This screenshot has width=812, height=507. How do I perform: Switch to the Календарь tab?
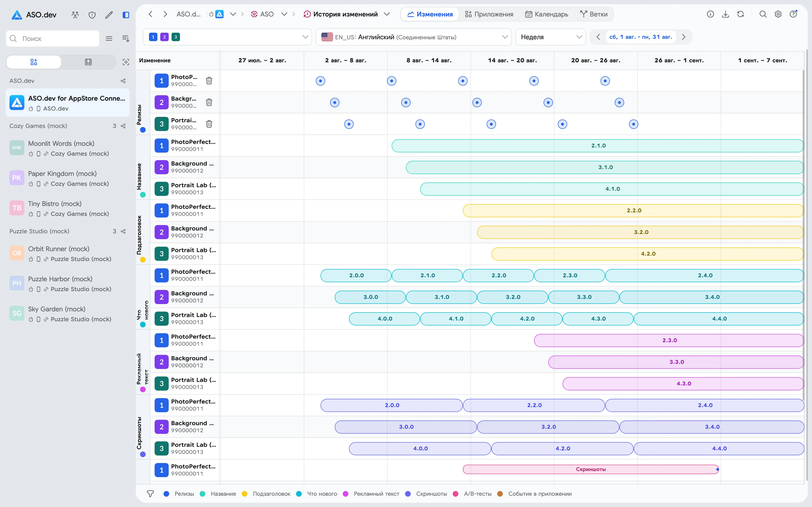[x=546, y=14]
